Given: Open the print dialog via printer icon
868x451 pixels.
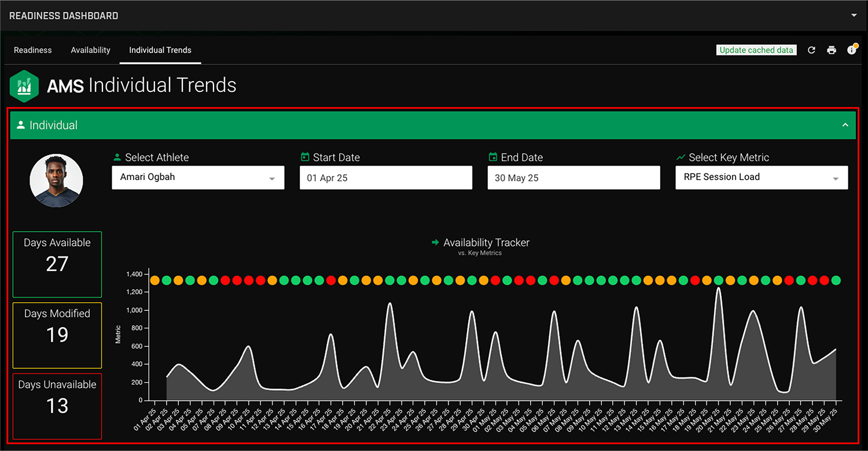Looking at the screenshot, I should [x=832, y=50].
